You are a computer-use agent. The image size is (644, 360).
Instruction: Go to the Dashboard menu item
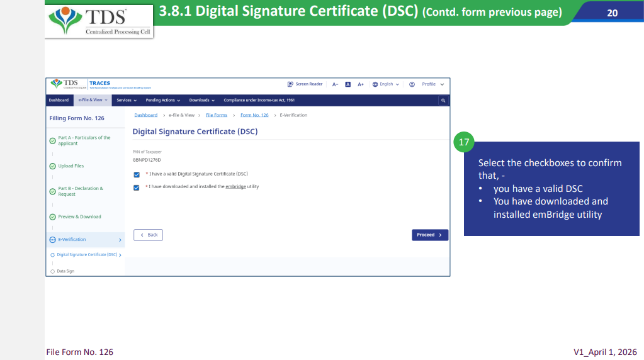59,100
